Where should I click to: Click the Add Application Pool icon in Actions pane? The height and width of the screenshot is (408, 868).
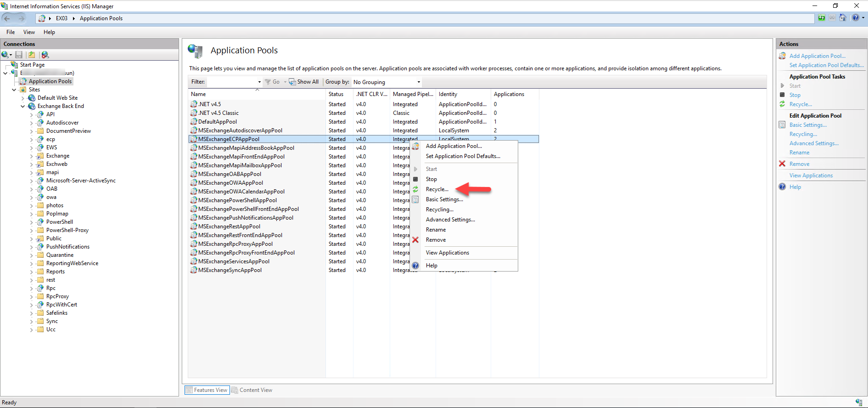point(783,56)
